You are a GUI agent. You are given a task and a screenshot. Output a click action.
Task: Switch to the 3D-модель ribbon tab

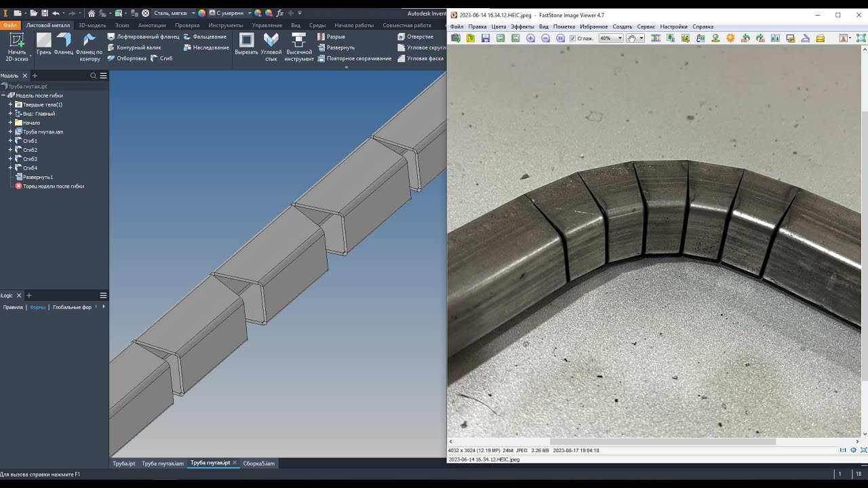click(x=92, y=25)
